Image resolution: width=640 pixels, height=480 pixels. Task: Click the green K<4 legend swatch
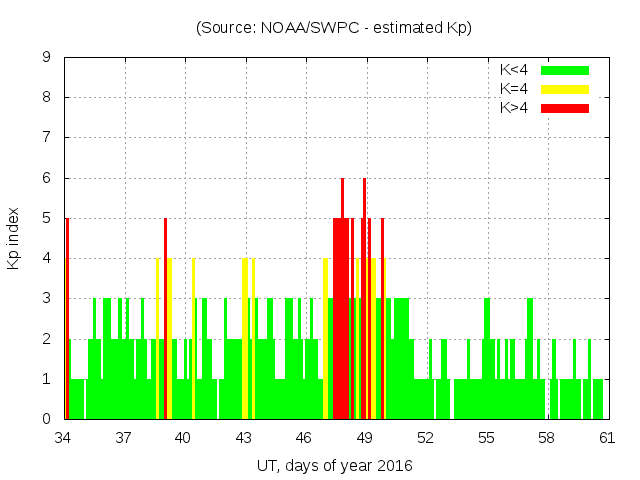click(x=565, y=70)
